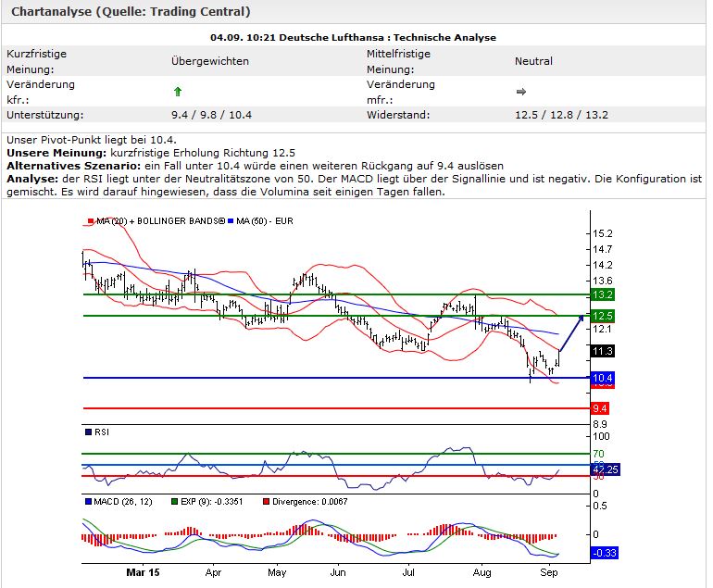Click the 13.6 price axis label
Viewport: 713px width, 588px height.
pos(603,281)
